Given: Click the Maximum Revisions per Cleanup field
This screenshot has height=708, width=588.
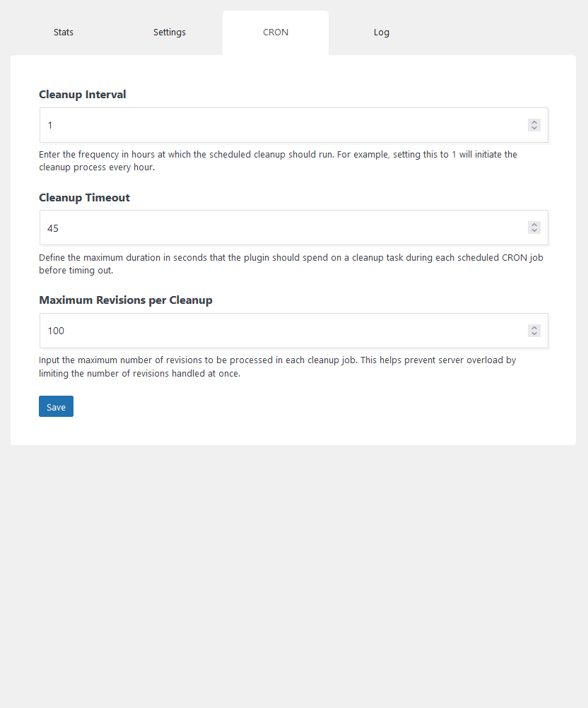Looking at the screenshot, I should (x=293, y=331).
